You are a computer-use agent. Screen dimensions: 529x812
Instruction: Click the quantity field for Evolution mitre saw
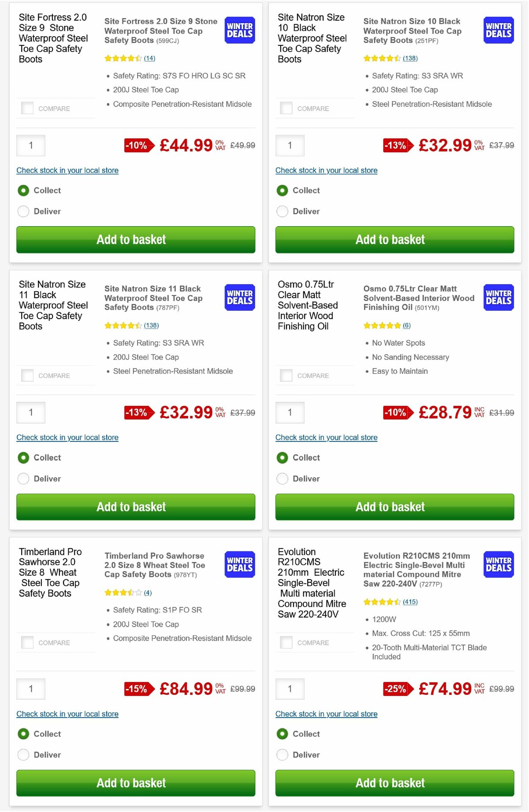pyautogui.click(x=290, y=689)
